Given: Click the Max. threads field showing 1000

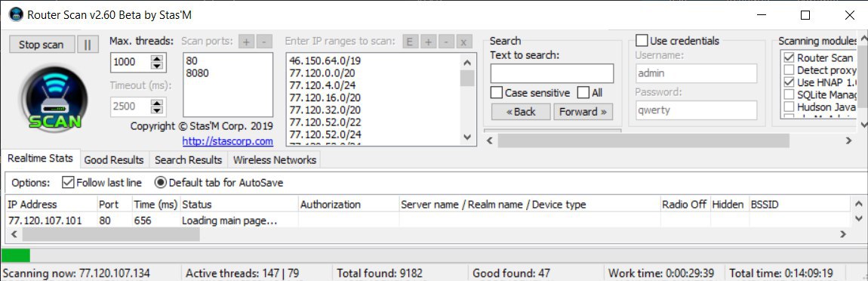Looking at the screenshot, I should (131, 62).
